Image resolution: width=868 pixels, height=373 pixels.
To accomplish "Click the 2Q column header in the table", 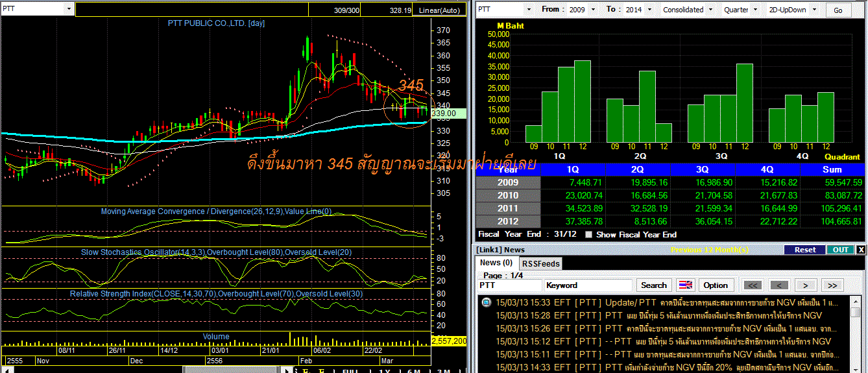I will pyautogui.click(x=638, y=169).
